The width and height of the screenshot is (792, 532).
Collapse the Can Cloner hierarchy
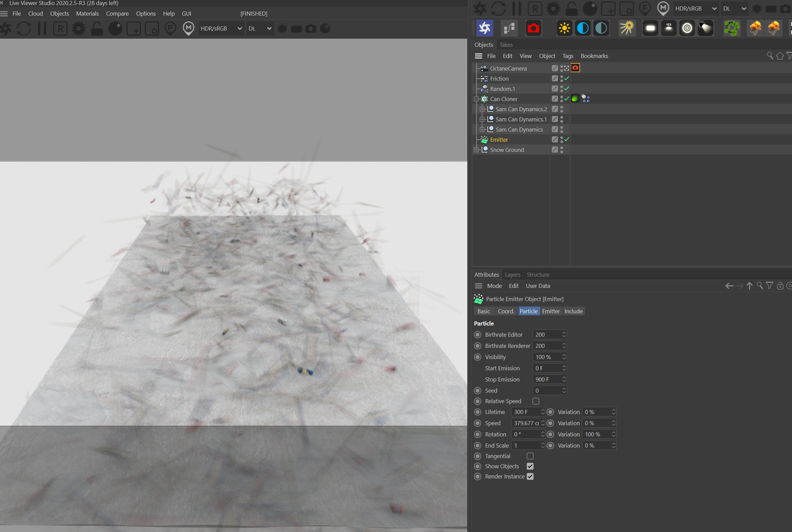pos(477,99)
